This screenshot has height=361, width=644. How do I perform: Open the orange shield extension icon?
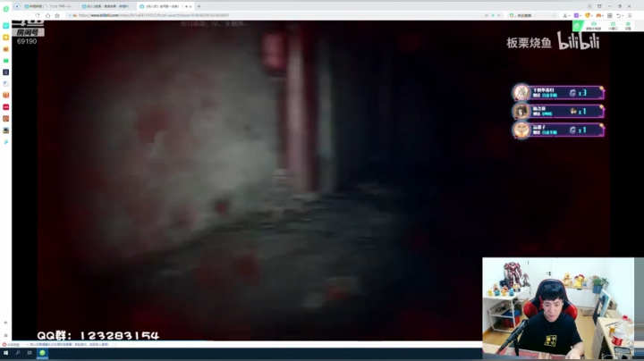588,15
